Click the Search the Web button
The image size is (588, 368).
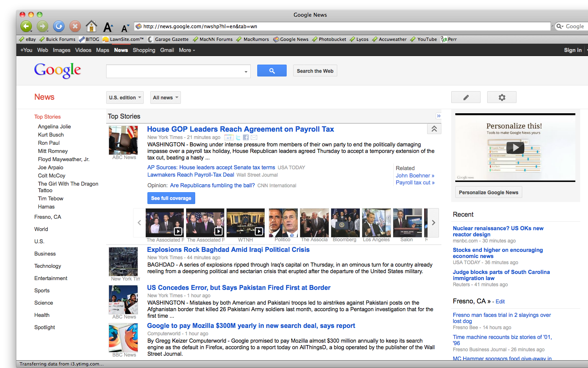[x=315, y=71]
